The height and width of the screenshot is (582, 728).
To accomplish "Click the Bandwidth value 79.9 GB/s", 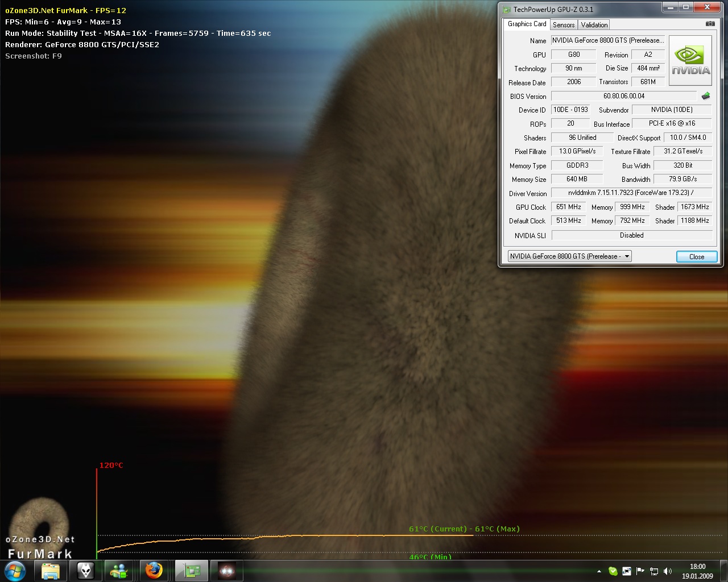I will click(x=682, y=179).
